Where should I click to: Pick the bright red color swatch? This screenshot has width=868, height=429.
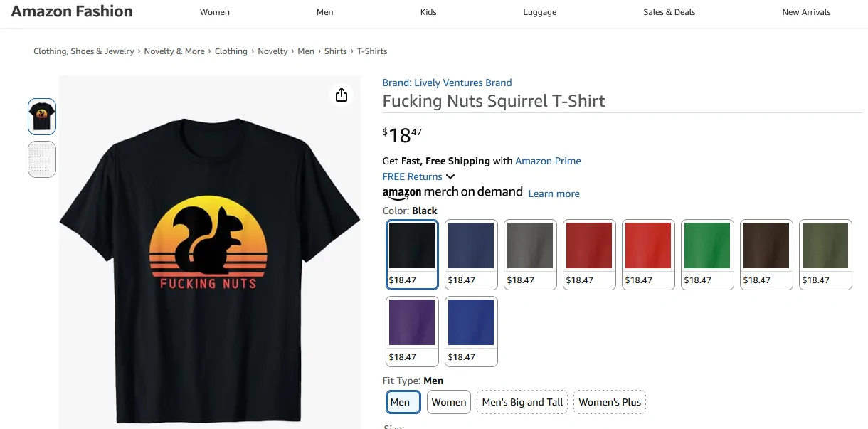(647, 255)
